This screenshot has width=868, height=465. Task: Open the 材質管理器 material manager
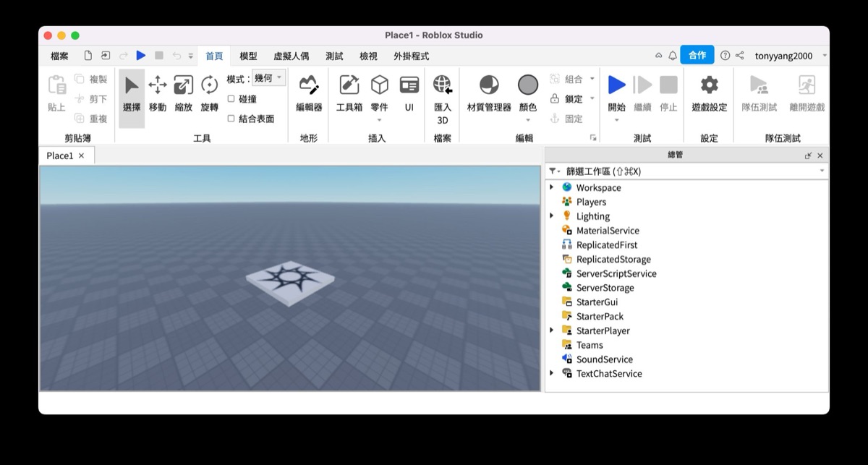click(x=489, y=95)
